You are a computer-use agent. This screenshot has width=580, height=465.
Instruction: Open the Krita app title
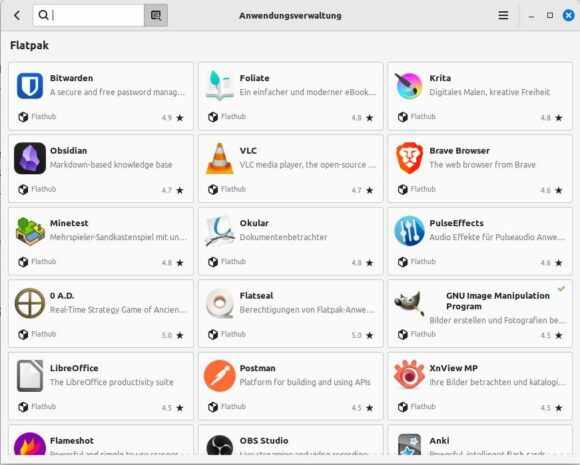[440, 78]
